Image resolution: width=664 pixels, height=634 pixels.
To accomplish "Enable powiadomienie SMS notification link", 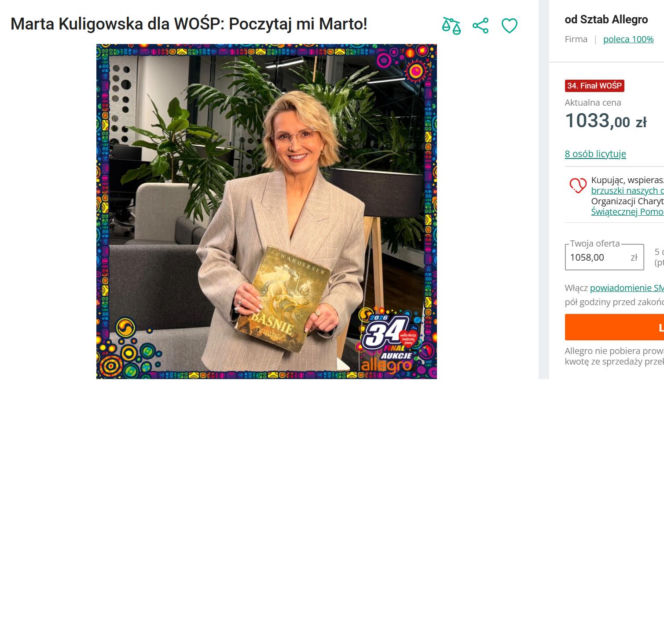I will (x=627, y=288).
